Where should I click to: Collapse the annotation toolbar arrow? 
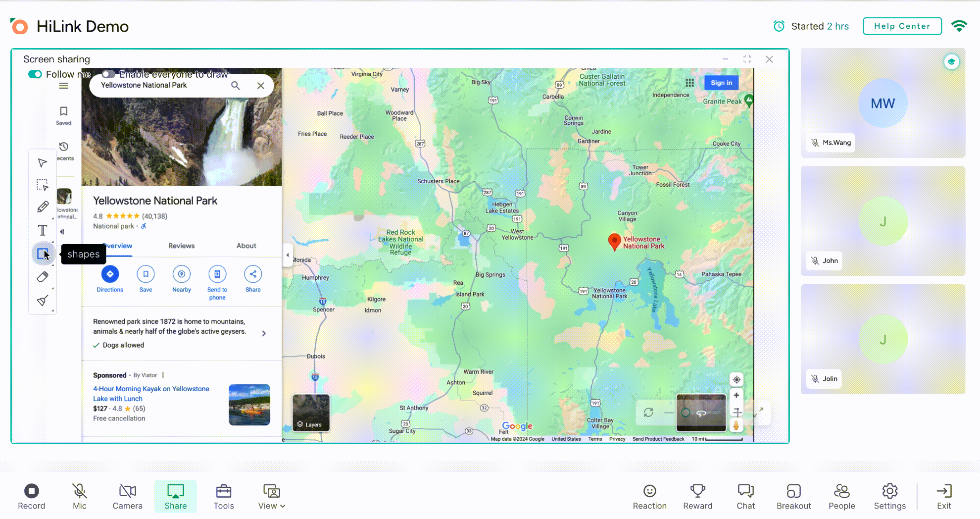tap(62, 231)
